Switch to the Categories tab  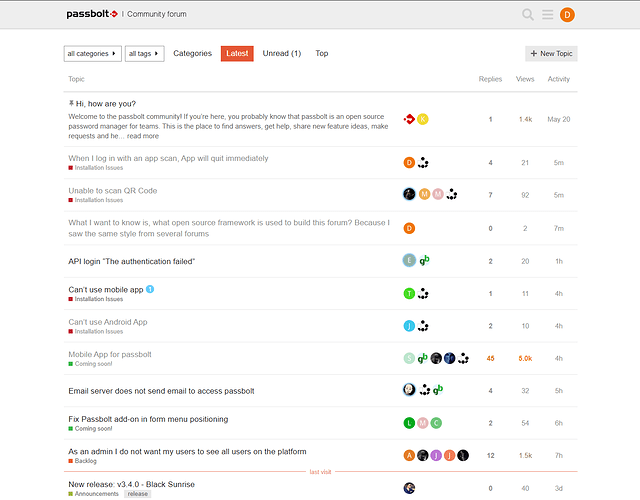(192, 53)
